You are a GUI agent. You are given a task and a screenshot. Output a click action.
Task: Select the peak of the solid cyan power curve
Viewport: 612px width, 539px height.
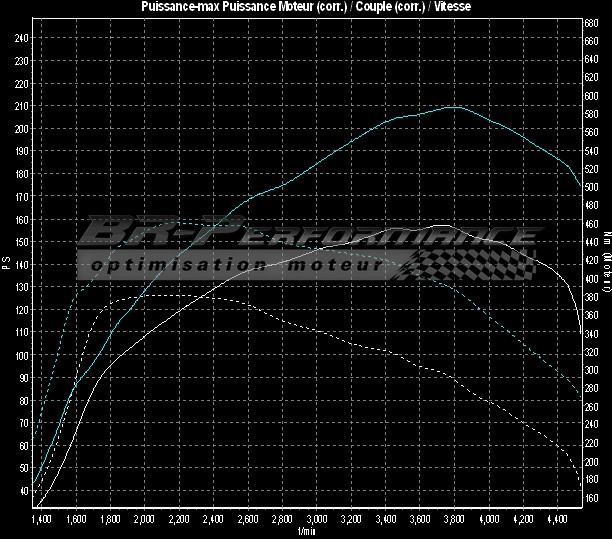pos(455,106)
